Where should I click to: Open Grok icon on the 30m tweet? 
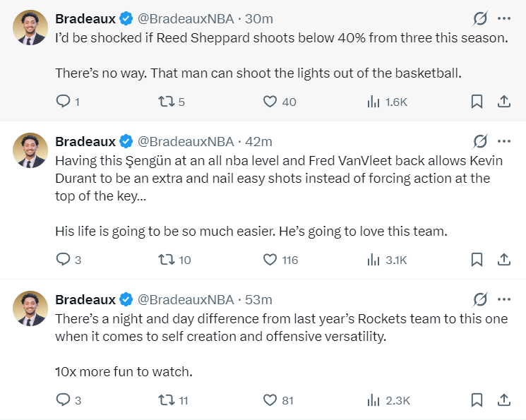tap(480, 18)
